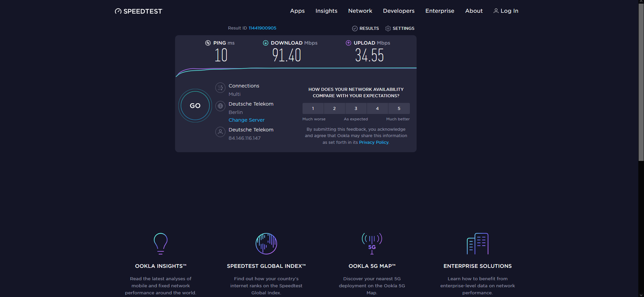The image size is (644, 297).
Task: Click the Speedtest logo
Action: [139, 11]
